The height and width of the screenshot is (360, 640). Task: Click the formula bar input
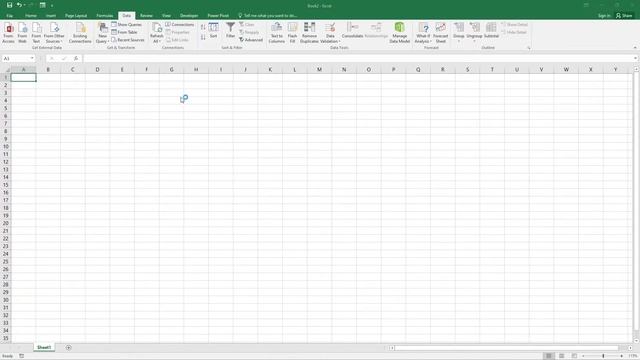click(358, 59)
